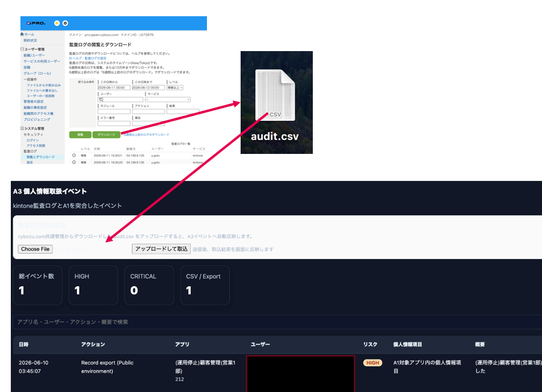Click the モジュール input field
Screen dimensions: 542x392
click(x=114, y=112)
